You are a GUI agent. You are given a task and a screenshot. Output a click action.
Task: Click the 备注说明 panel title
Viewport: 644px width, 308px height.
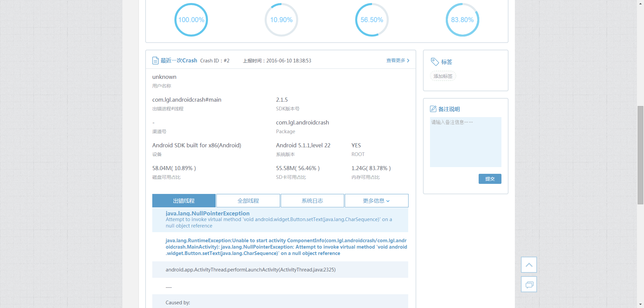(449, 109)
